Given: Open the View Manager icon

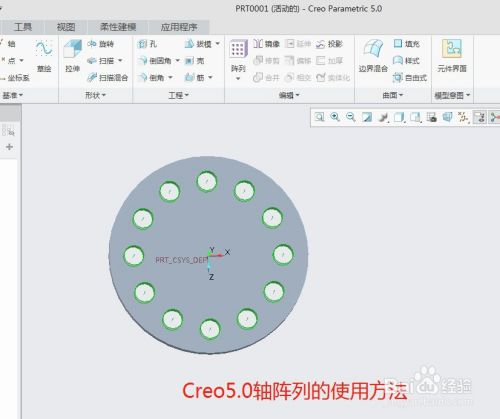Looking at the screenshot, I should point(432,117).
